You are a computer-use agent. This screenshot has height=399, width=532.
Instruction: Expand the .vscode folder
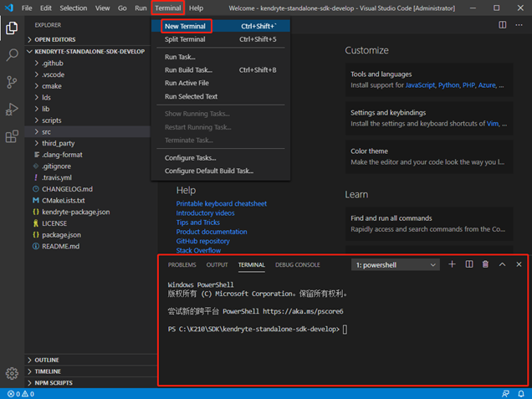[x=88, y=74]
